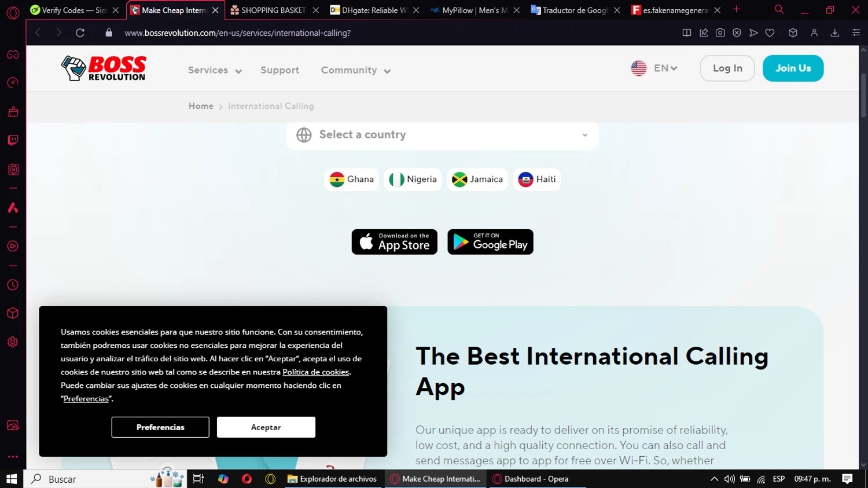
Task: Select the Nigeria country chip
Action: (413, 179)
